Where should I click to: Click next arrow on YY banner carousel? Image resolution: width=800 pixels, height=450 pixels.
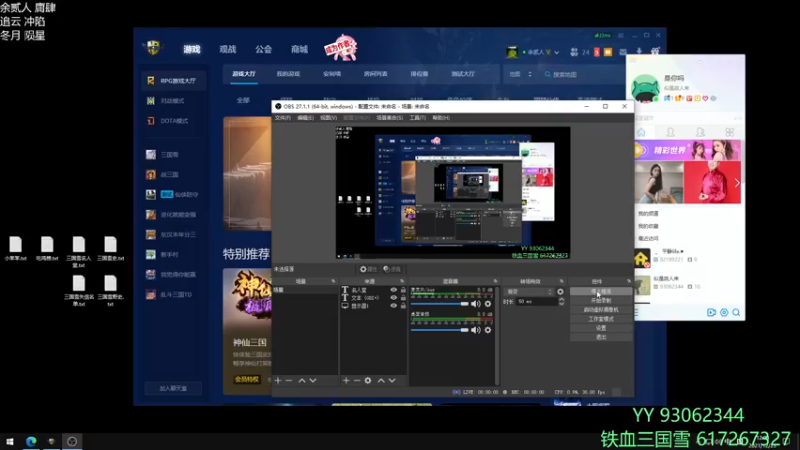click(x=737, y=183)
